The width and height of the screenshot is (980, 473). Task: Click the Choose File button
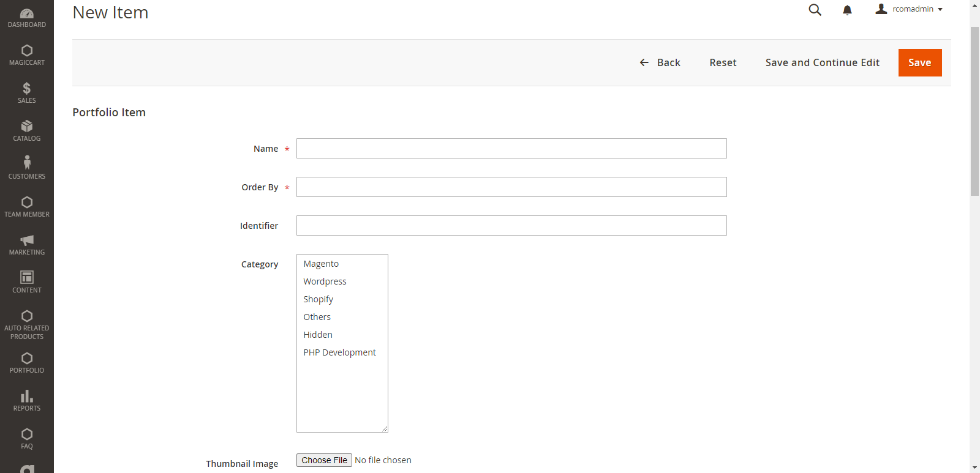point(324,460)
